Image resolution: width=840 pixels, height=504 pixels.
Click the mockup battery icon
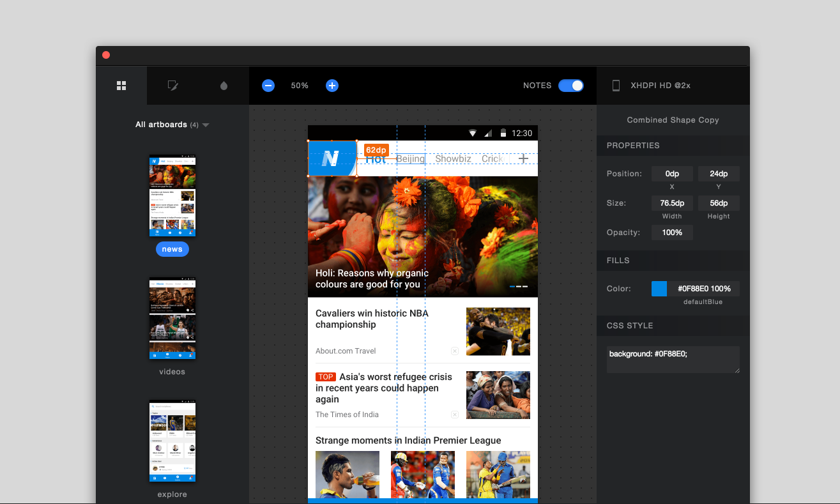point(503,133)
